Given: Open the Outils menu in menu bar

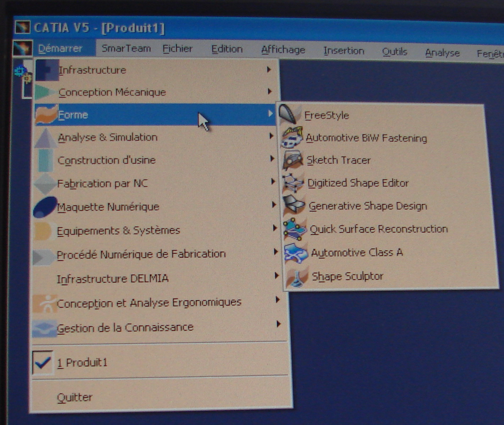Looking at the screenshot, I should point(394,52).
